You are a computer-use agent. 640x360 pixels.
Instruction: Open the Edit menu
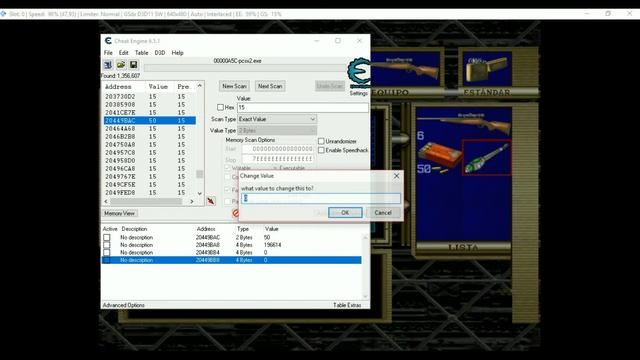(124, 53)
